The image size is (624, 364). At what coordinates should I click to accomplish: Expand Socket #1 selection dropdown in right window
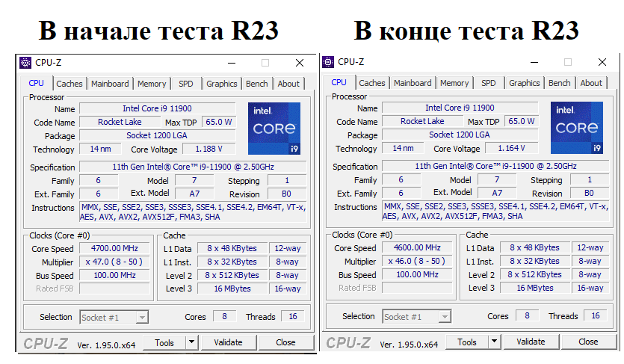(x=445, y=317)
